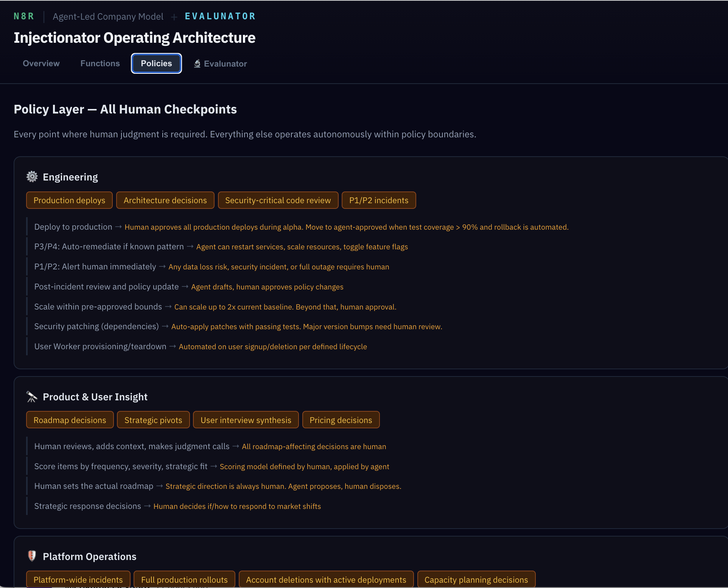
Task: Click the Agent-Led Company Model label
Action: pyautogui.click(x=108, y=17)
